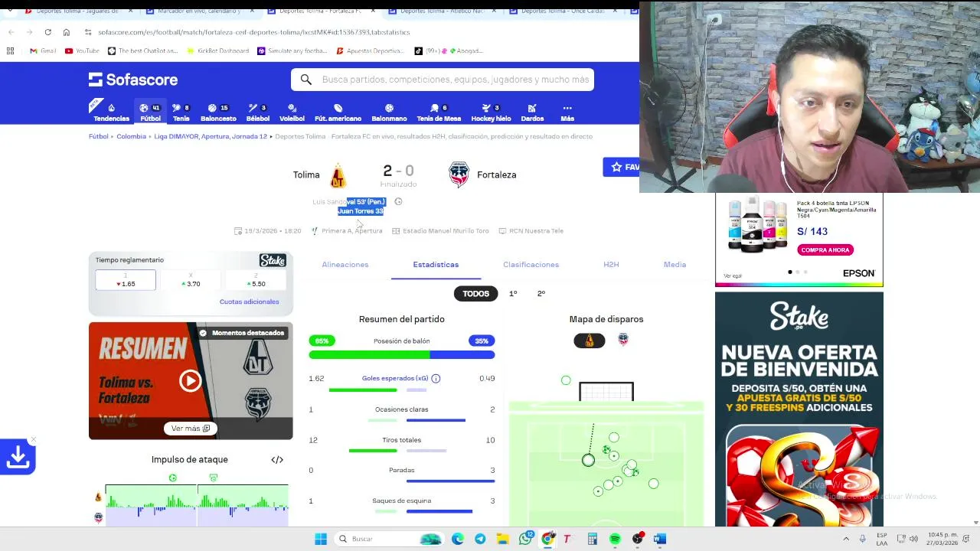Select draw odds 3.70

[191, 280]
